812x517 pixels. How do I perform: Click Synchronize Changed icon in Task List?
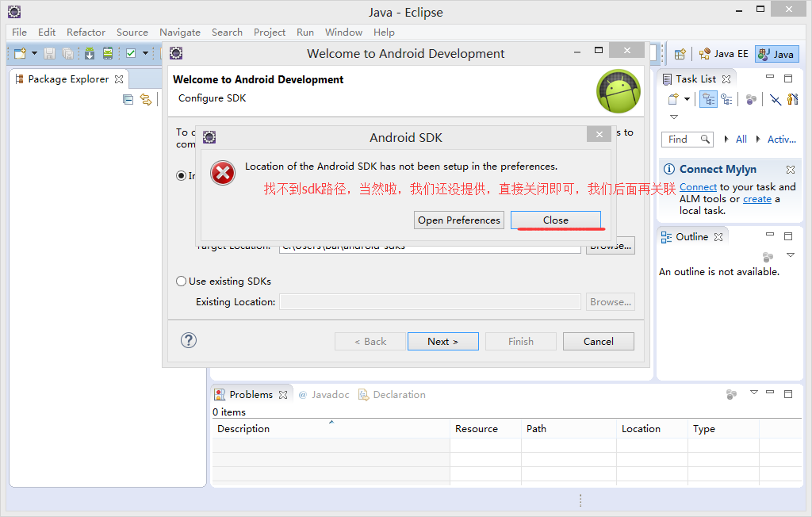752,99
